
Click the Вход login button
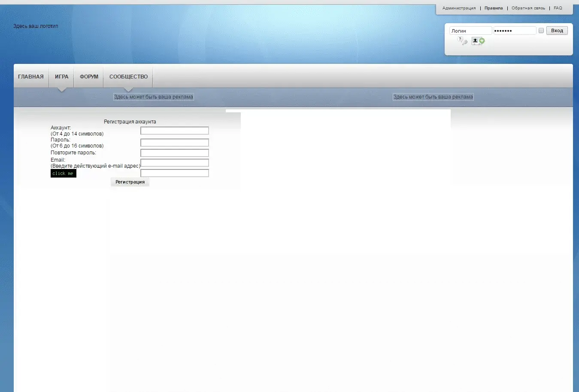pos(557,30)
